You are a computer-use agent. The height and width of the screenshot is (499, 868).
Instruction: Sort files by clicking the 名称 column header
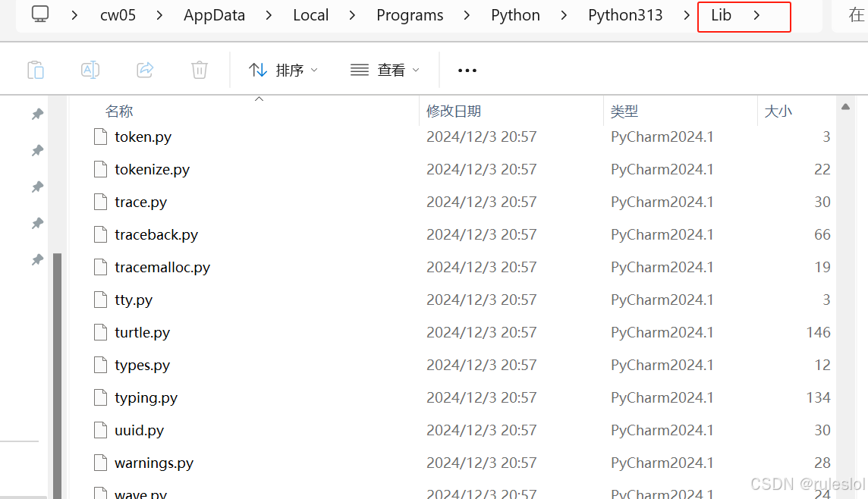[119, 111]
